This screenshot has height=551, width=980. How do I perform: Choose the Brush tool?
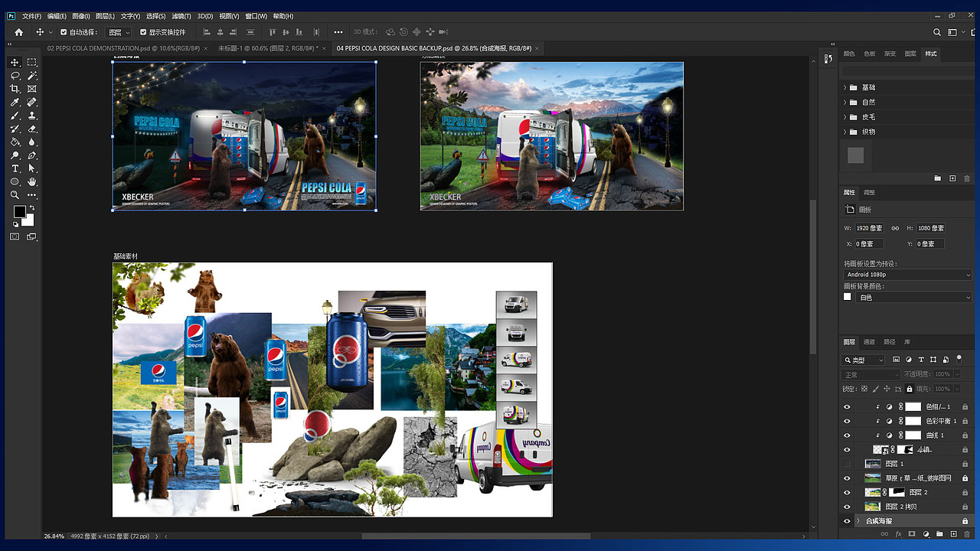pos(15,116)
